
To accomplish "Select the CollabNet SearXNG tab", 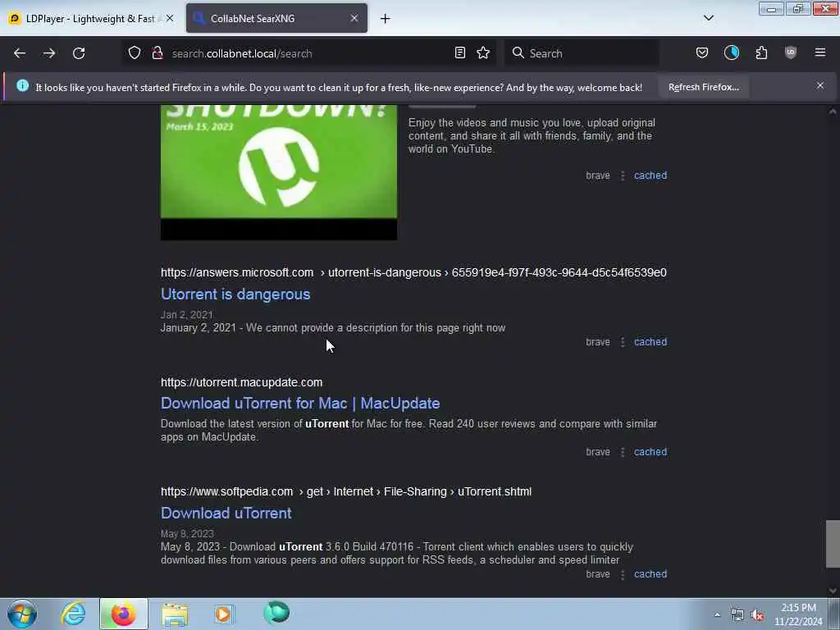I will 276,19.
